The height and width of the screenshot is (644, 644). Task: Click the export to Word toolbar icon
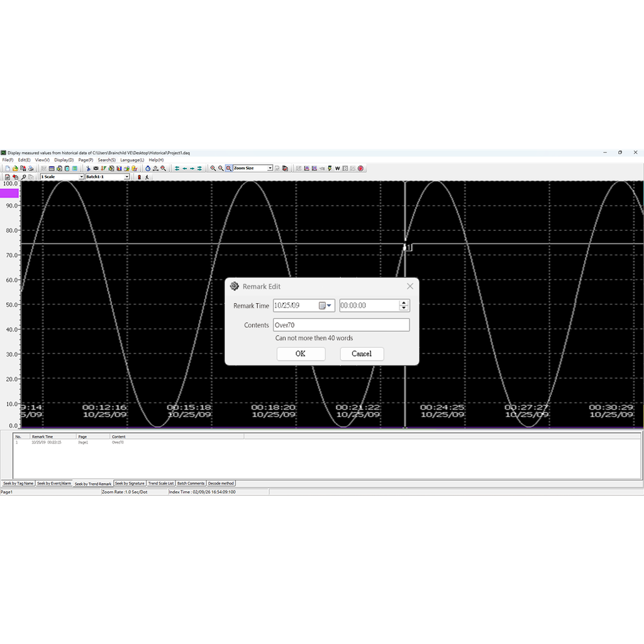[337, 168]
